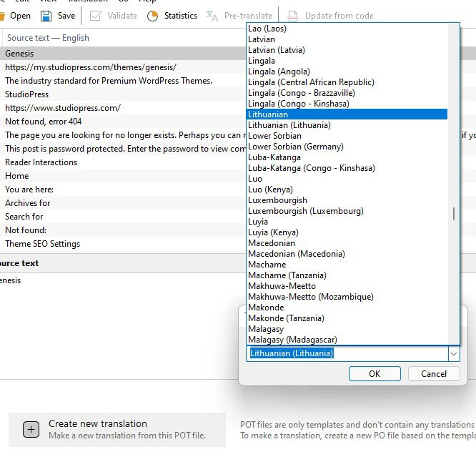Viewport: 476px width, 462px height.
Task: Click the plus icon for new translation
Action: click(31, 429)
